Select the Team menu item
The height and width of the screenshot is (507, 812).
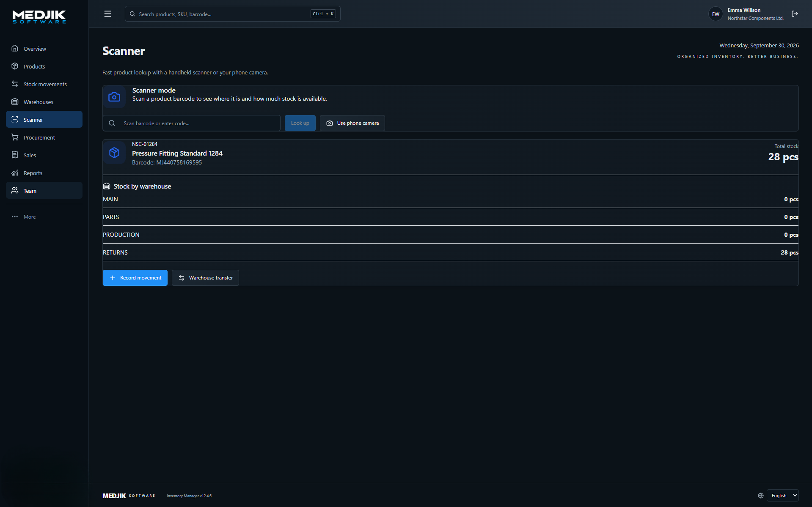44,191
